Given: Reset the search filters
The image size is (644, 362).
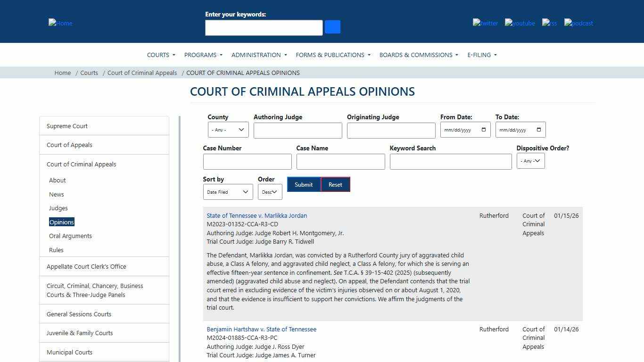Looking at the screenshot, I should (x=335, y=184).
